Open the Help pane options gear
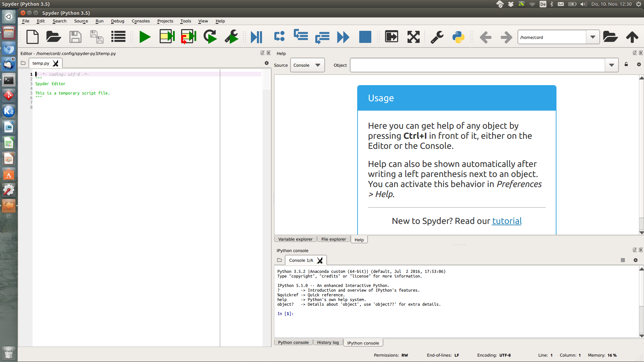 tap(639, 64)
